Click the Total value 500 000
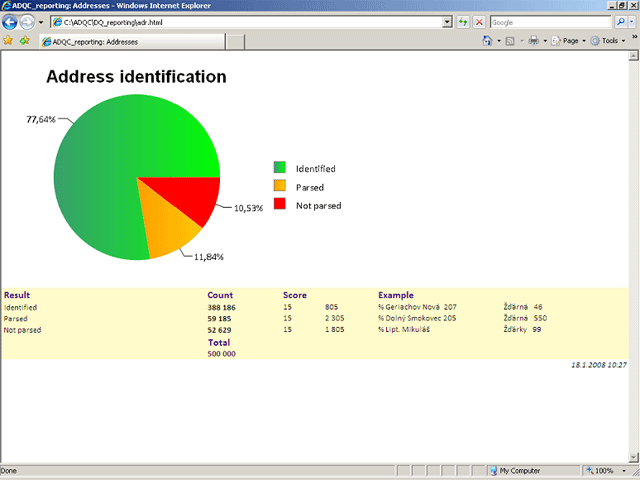 221,353
